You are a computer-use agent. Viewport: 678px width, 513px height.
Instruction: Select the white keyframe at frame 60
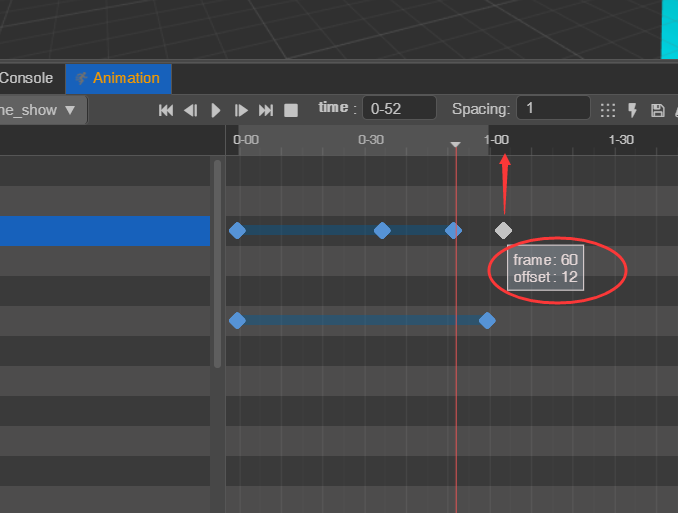click(503, 231)
